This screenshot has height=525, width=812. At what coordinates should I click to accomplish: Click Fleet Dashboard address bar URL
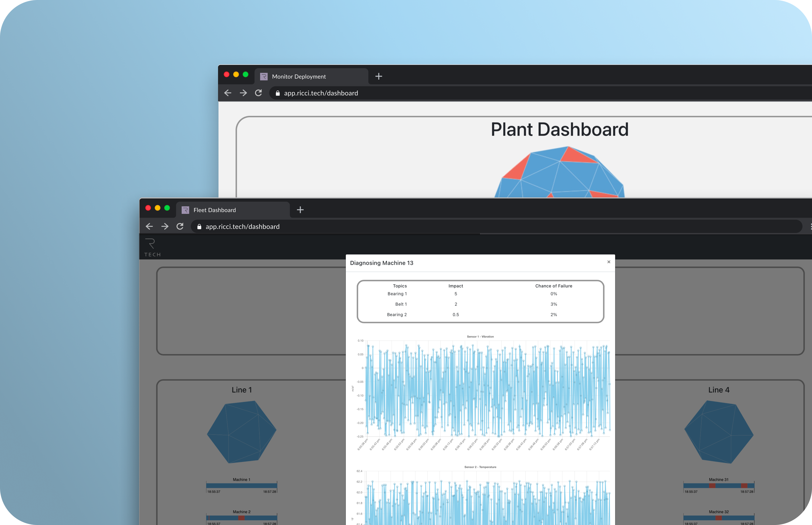[x=243, y=227]
